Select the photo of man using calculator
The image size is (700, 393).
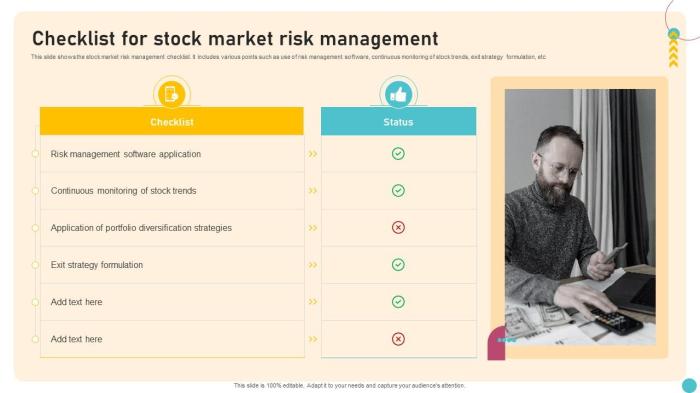click(x=580, y=217)
